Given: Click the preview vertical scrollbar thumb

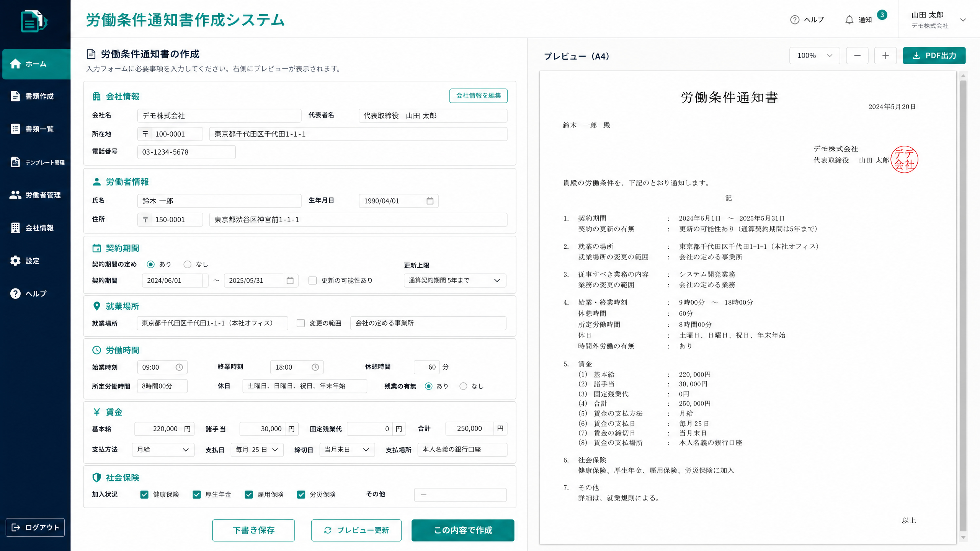Looking at the screenshot, I should (x=963, y=306).
